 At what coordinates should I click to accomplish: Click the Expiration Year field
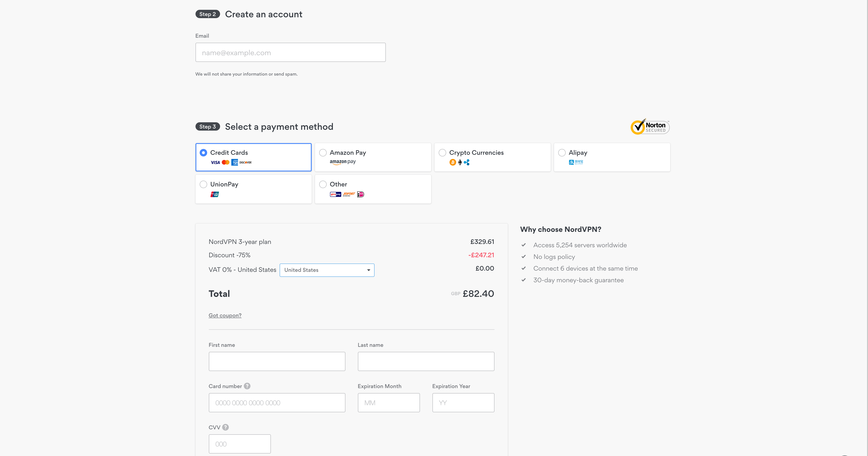463,403
